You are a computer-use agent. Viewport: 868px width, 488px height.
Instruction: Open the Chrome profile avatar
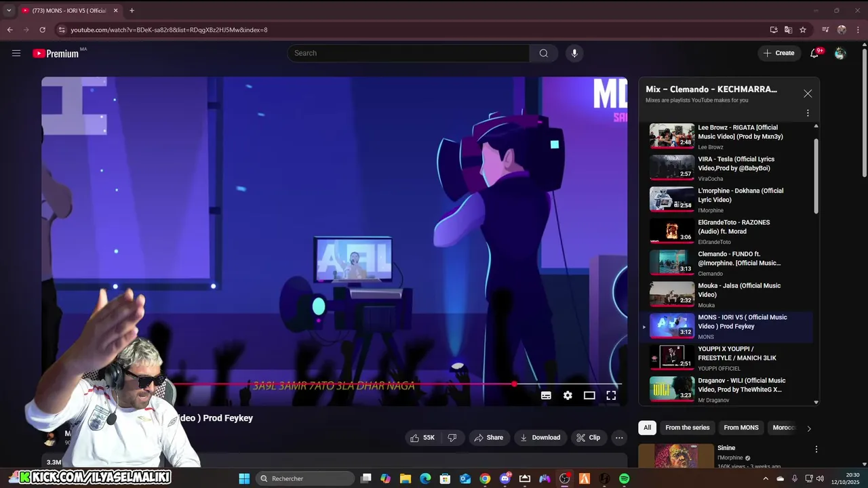tap(842, 30)
